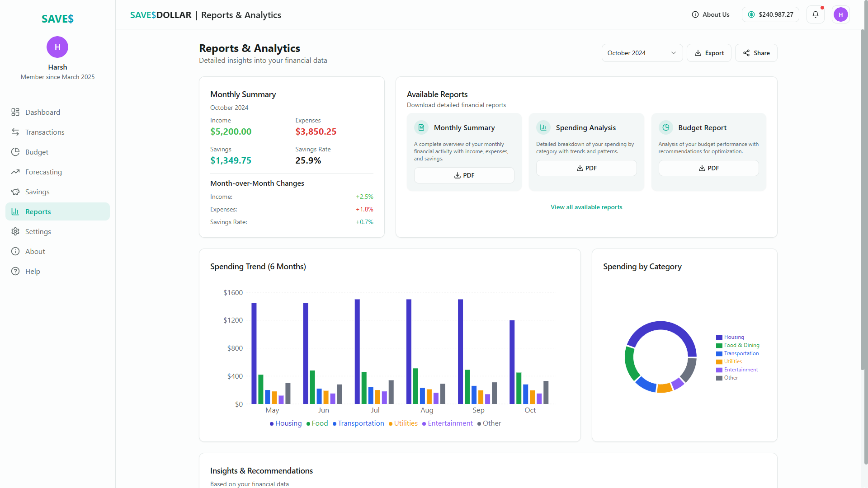Open View all available reports link
This screenshot has height=488, width=868.
[586, 207]
